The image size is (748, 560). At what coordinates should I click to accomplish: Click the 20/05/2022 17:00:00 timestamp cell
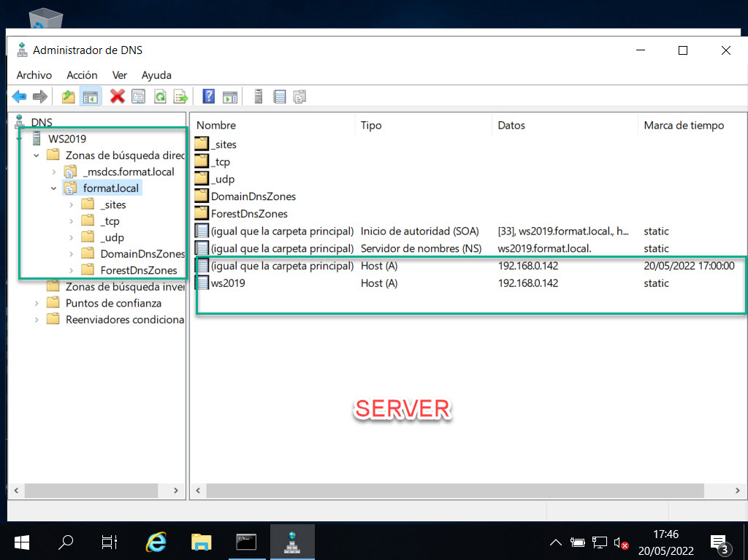(689, 266)
